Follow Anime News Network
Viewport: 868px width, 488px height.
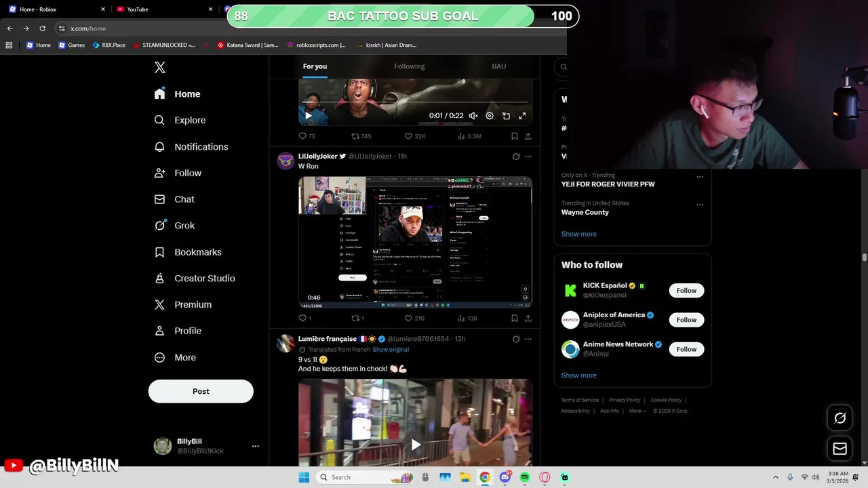tap(686, 349)
